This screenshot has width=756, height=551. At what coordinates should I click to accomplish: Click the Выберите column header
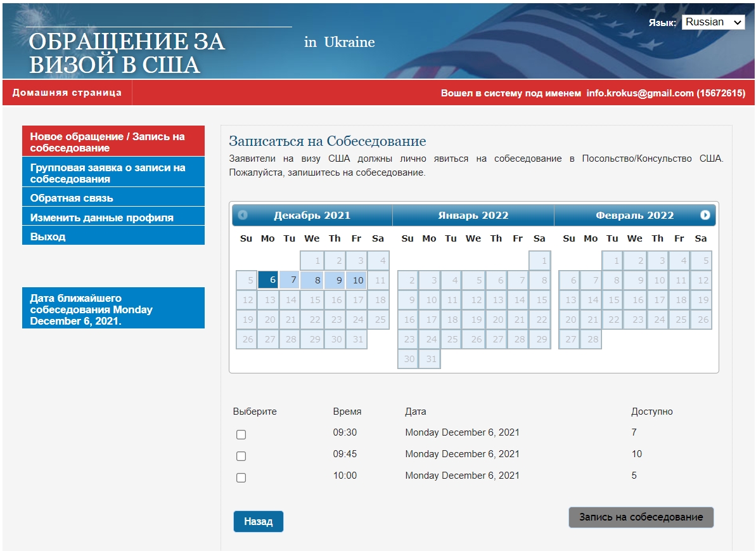coord(255,412)
